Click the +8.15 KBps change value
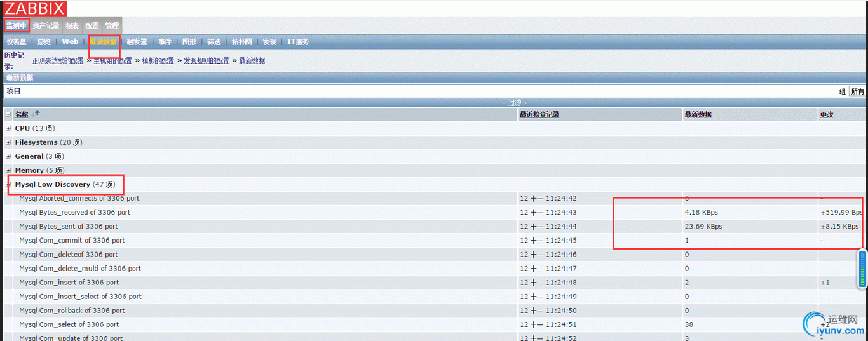This screenshot has height=341, width=868. tap(839, 227)
